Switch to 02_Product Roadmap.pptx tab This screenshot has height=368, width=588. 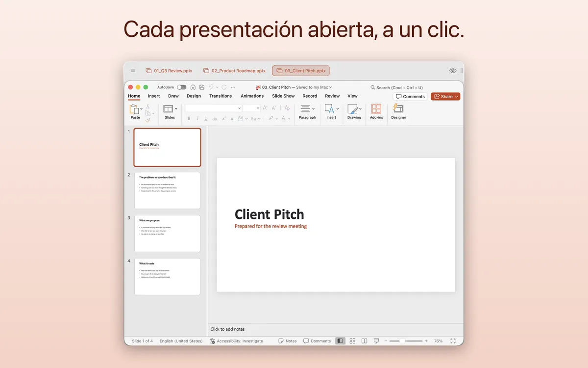coord(234,71)
